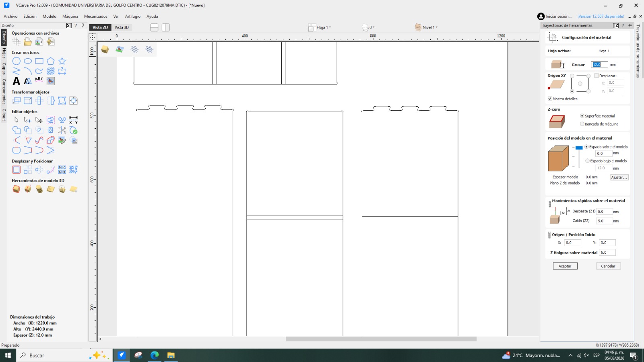Open the Mecanizados menu

coord(95,16)
